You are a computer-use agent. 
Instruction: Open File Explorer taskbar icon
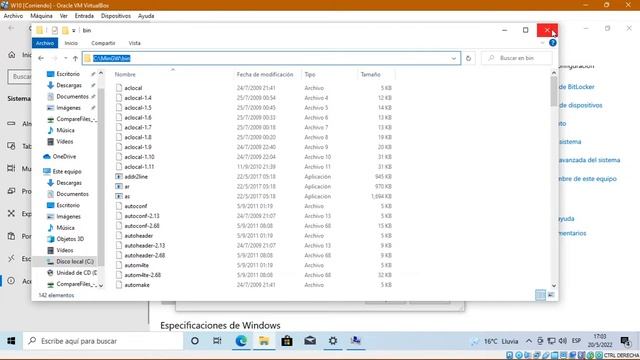(264, 341)
